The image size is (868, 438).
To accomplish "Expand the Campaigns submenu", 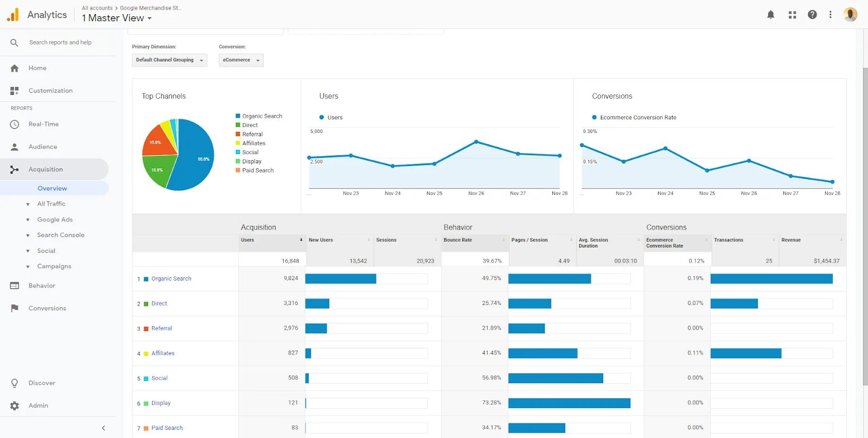I will 28,267.
